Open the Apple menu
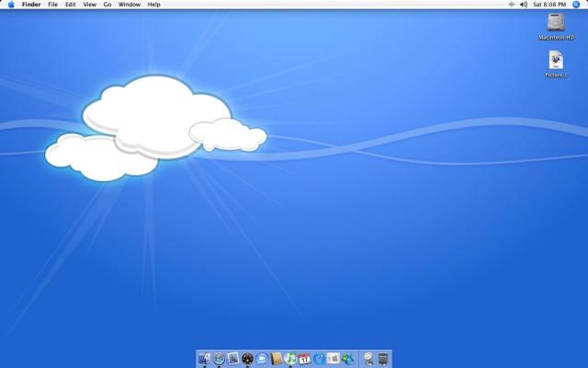This screenshot has width=588, height=368. tap(11, 5)
